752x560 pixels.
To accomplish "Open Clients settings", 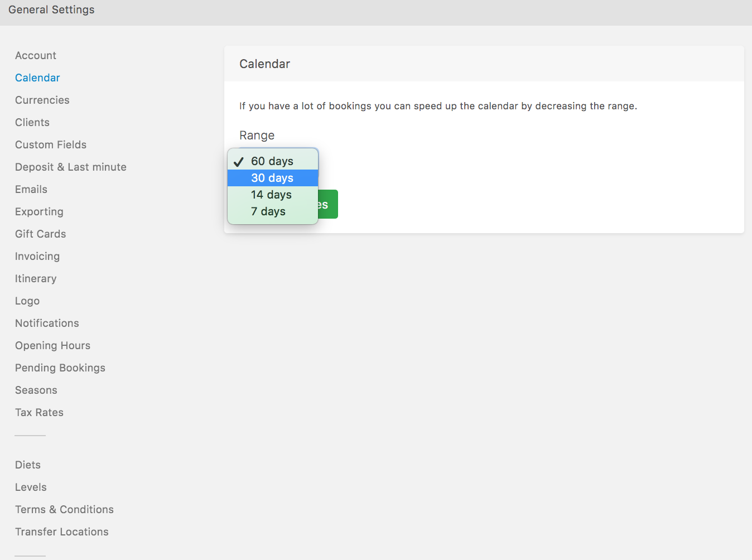I will (32, 122).
